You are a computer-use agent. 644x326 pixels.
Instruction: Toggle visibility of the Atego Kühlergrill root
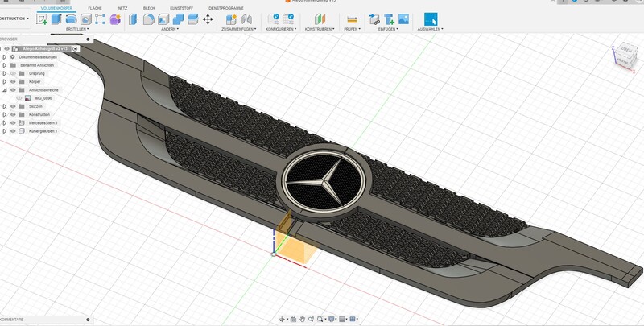tap(7, 49)
